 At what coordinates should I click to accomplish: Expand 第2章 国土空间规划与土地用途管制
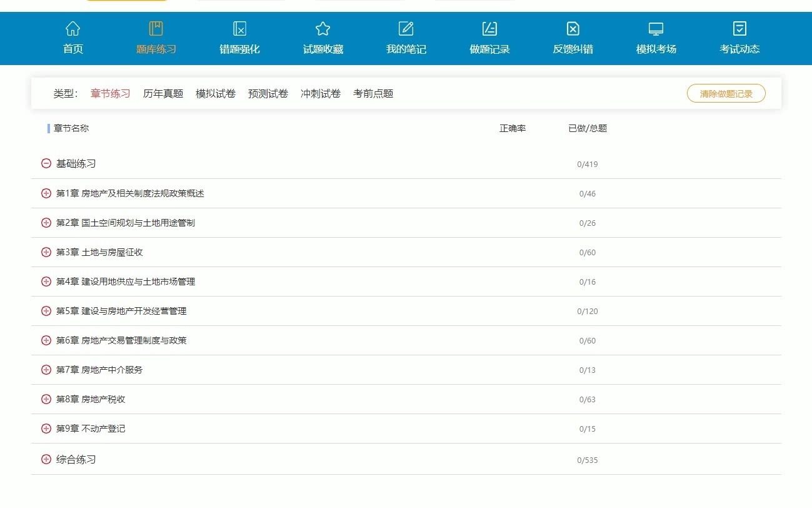(46, 223)
